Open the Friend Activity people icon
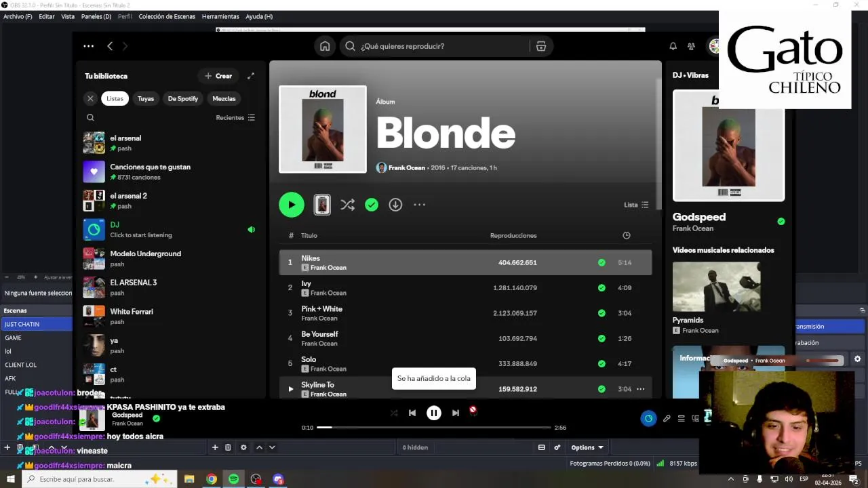The width and height of the screenshot is (868, 488). point(691,46)
